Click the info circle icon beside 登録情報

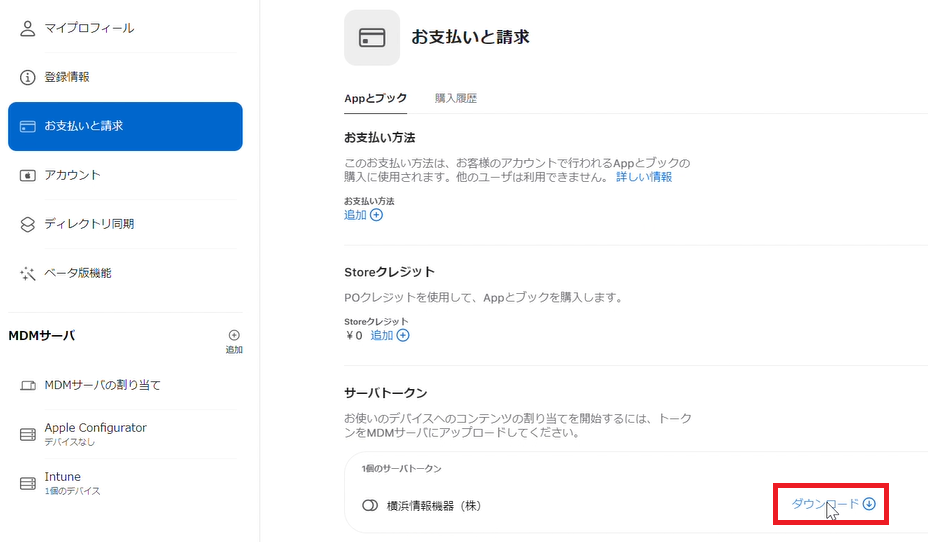tap(27, 78)
